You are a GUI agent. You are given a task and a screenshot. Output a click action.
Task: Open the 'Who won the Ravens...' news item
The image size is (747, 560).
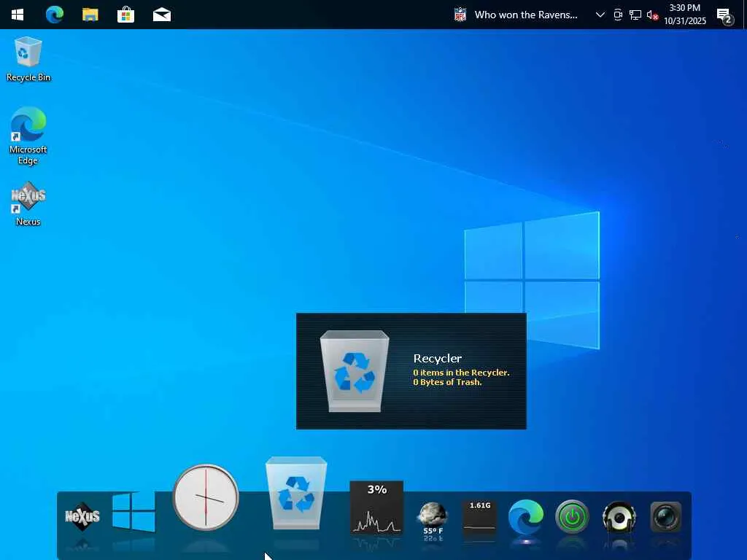pos(526,15)
